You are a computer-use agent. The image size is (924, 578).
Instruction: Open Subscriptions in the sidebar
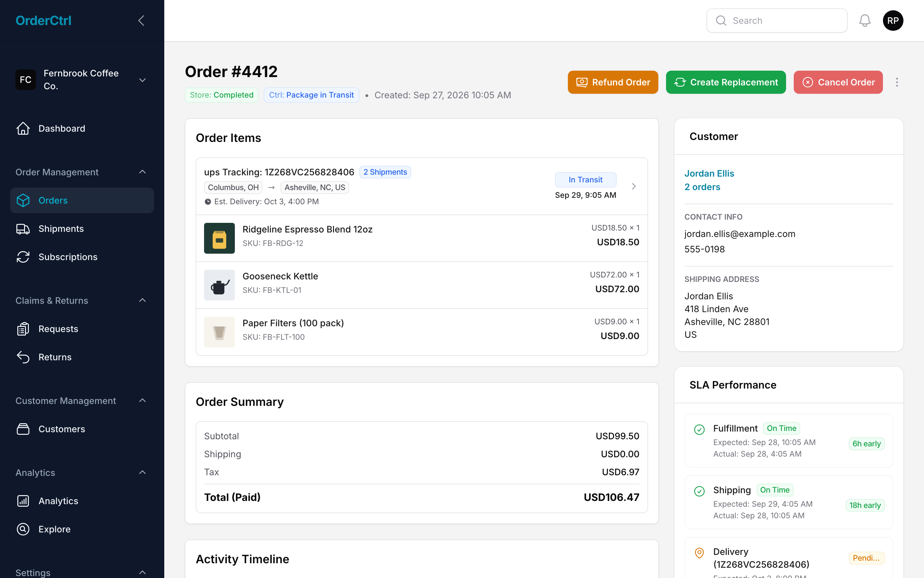pos(82,257)
